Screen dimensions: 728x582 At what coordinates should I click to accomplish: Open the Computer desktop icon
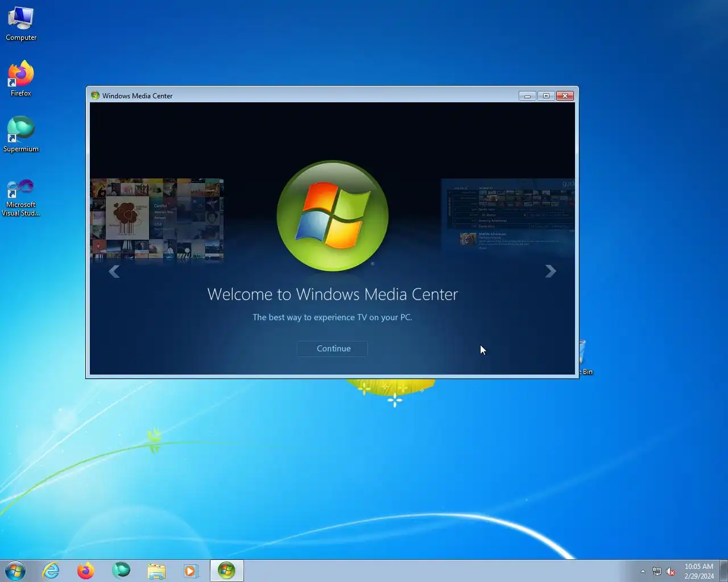21,24
